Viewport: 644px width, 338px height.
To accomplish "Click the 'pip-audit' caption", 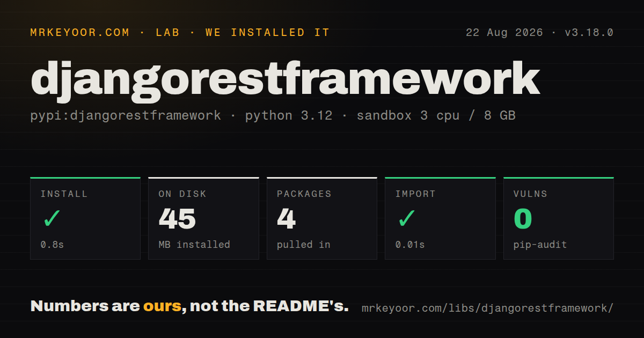I will point(540,245).
